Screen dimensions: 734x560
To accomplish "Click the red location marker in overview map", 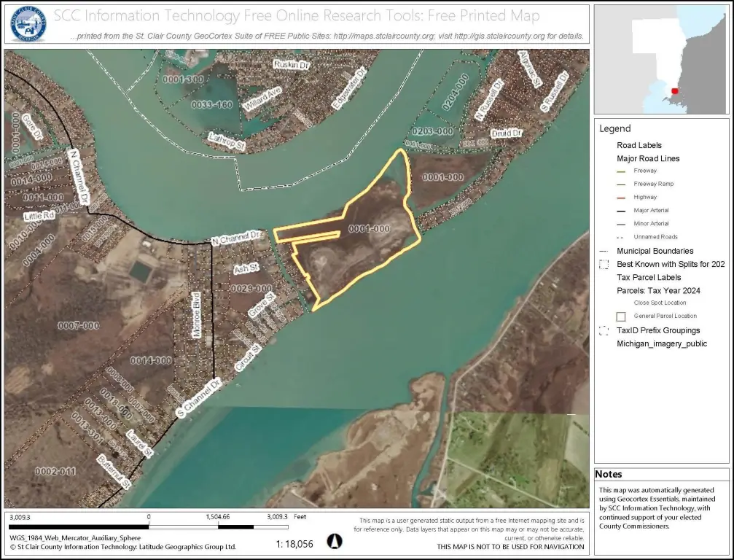I will point(675,91).
